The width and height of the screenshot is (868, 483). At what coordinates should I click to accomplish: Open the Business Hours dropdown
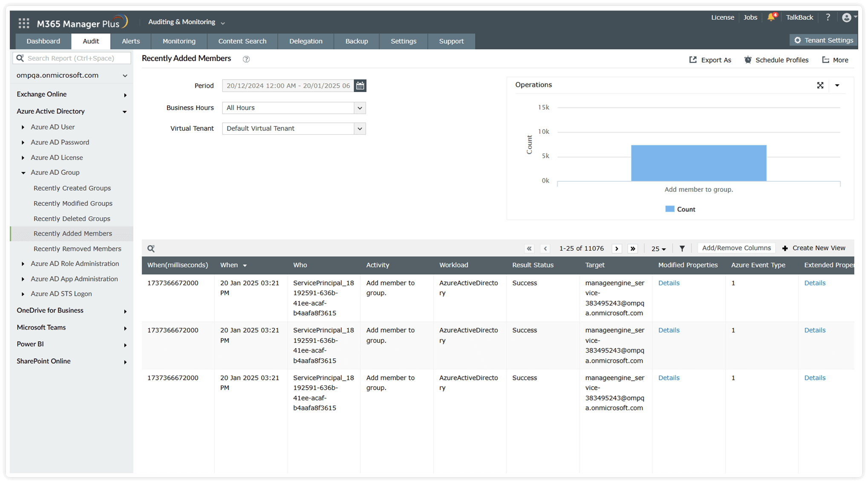pyautogui.click(x=360, y=108)
